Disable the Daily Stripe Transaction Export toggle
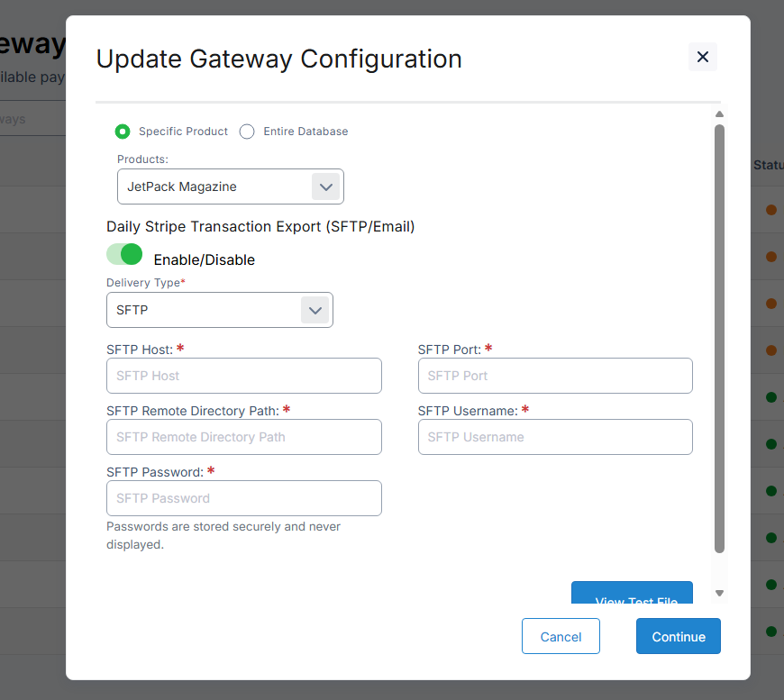Screen dimensions: 784x700 tap(124, 255)
